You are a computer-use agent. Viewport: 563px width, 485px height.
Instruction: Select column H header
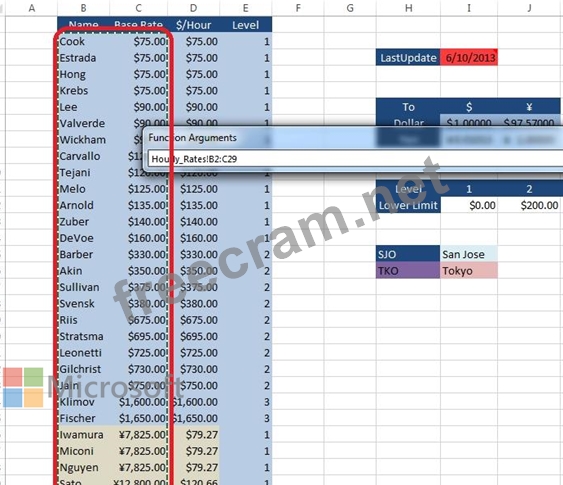(408, 8)
